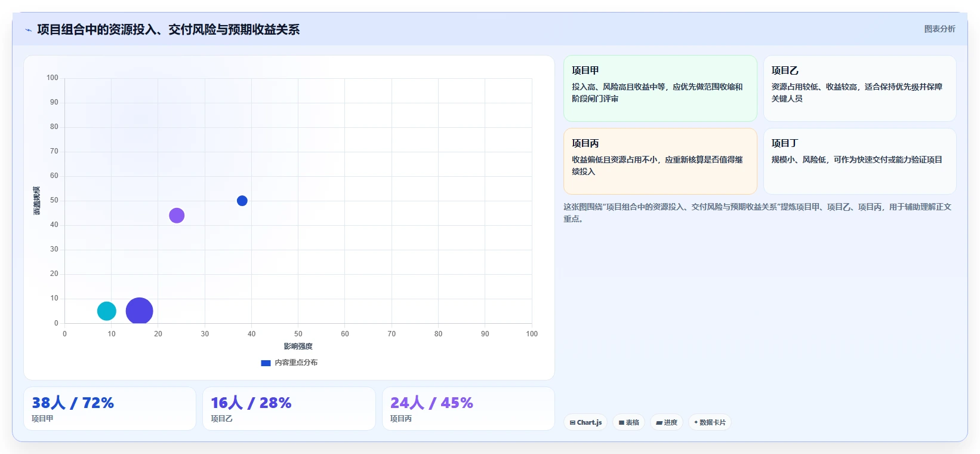Click the 24人 / 45% stat value

click(x=432, y=403)
